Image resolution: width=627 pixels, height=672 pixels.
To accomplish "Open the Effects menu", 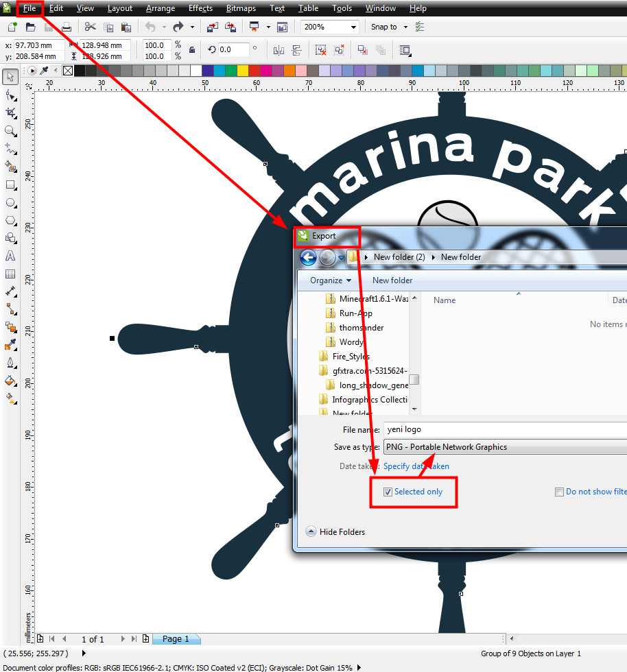I will pos(201,8).
